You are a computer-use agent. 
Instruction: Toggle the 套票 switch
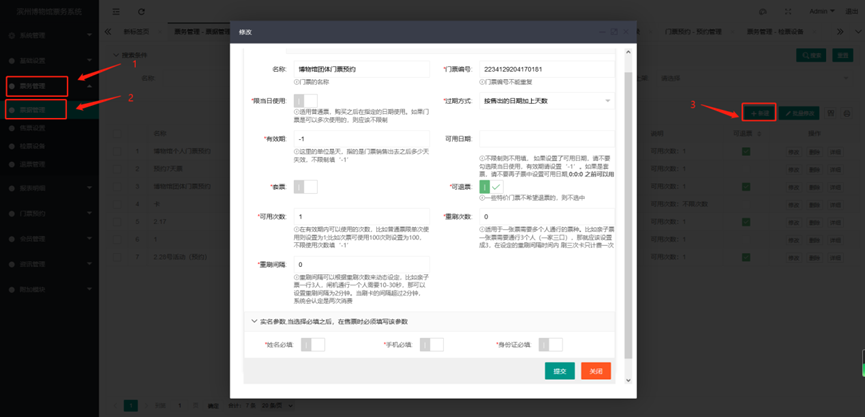pyautogui.click(x=306, y=187)
